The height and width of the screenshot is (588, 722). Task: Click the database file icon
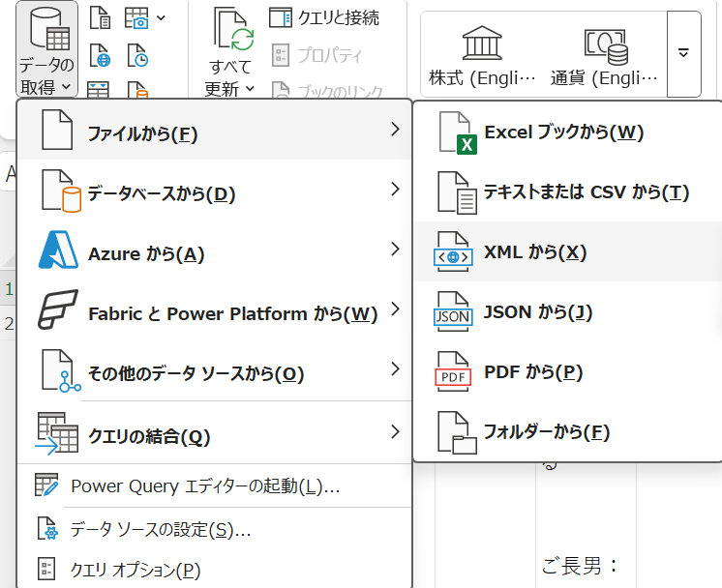coord(61,191)
